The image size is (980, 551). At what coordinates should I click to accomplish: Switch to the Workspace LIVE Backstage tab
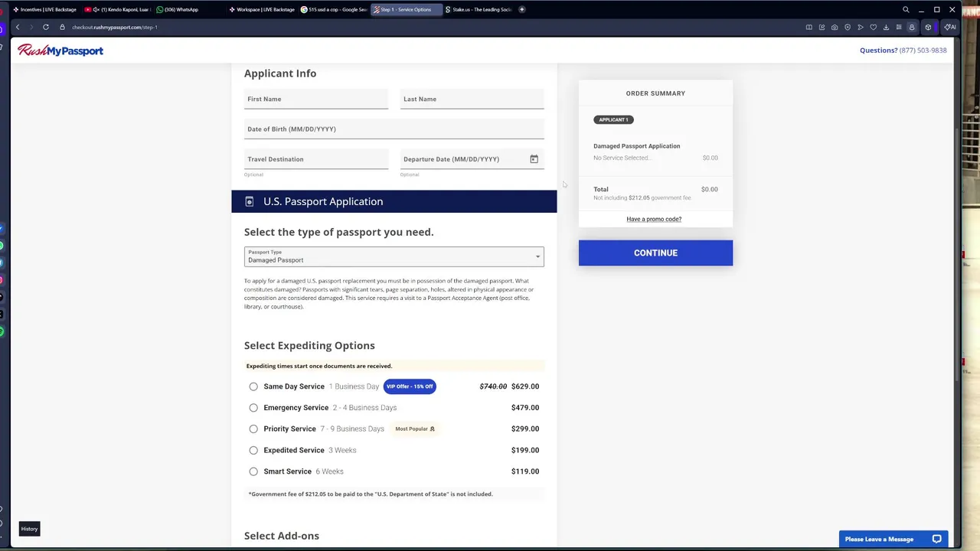[x=262, y=10]
